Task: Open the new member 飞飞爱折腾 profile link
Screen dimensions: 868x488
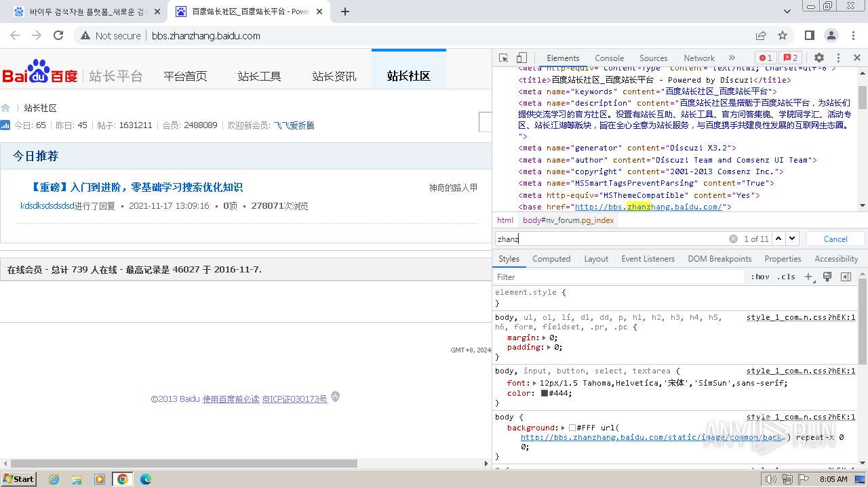Action: point(294,125)
